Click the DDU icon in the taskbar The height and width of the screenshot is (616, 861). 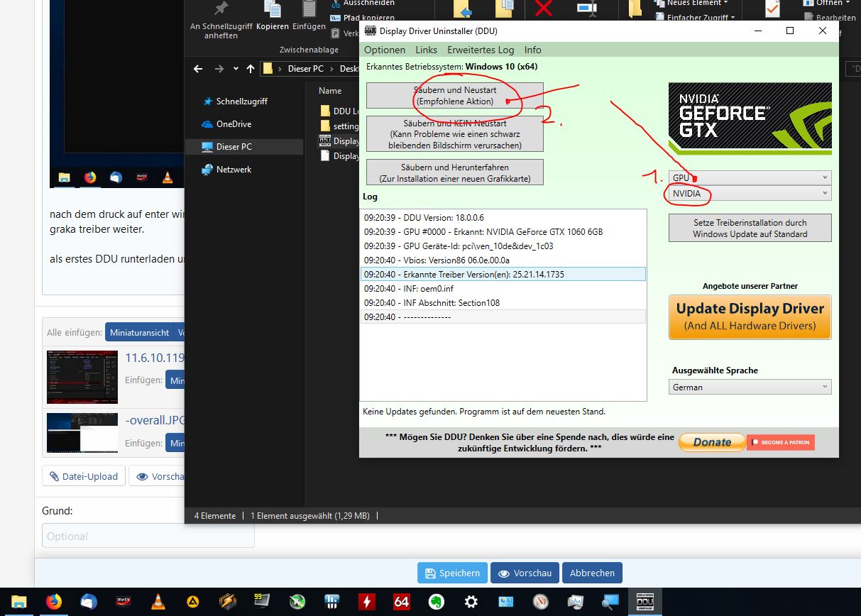click(x=645, y=602)
